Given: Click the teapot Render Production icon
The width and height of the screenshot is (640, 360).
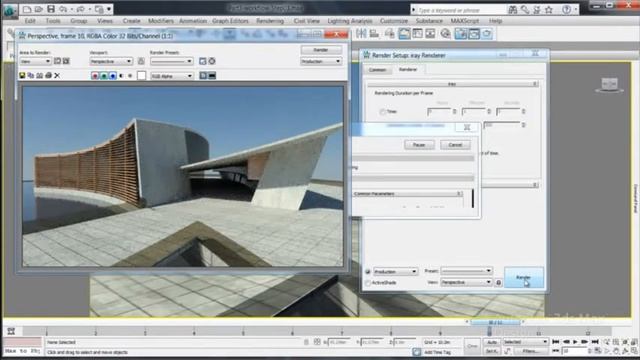Looking at the screenshot, I should coord(487,34).
